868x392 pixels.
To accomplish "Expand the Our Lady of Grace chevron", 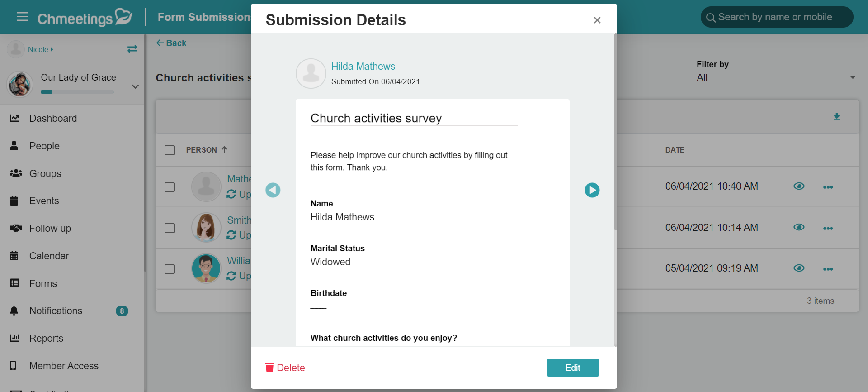I will [x=135, y=86].
